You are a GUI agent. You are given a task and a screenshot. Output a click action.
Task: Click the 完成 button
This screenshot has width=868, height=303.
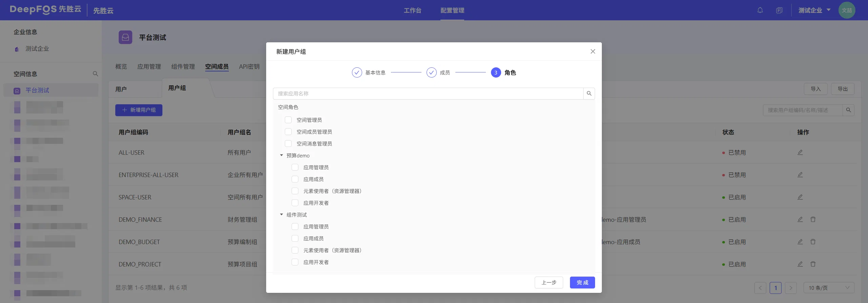point(582,282)
